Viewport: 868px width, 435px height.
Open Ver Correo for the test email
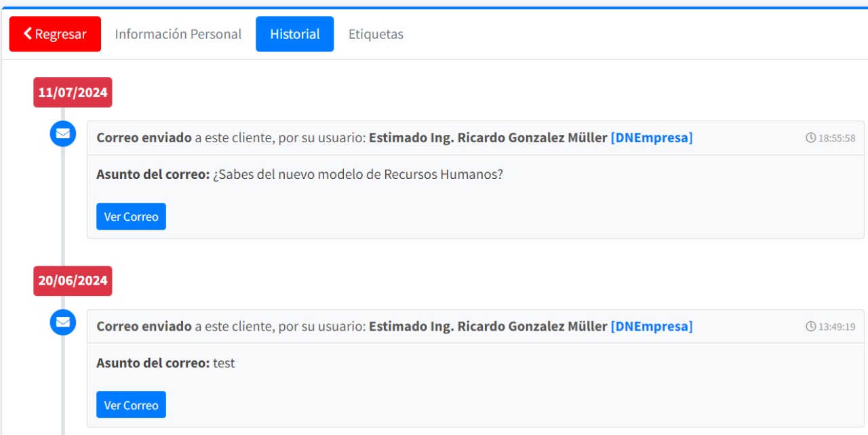point(131,405)
